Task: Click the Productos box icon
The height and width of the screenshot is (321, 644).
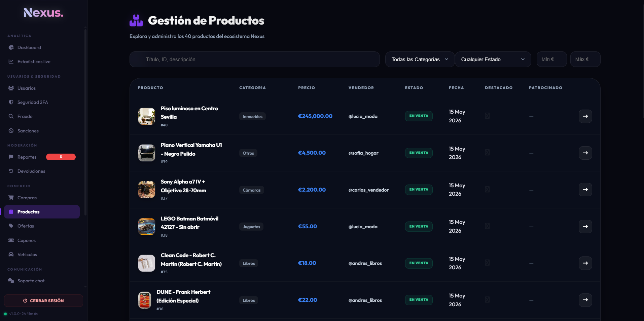Action: (11, 212)
